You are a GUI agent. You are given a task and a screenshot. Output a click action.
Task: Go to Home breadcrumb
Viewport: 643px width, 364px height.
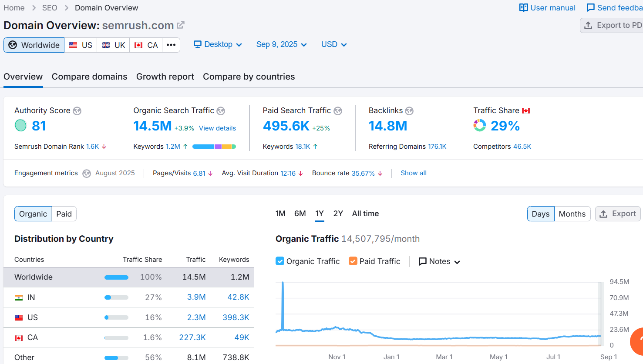[14, 8]
